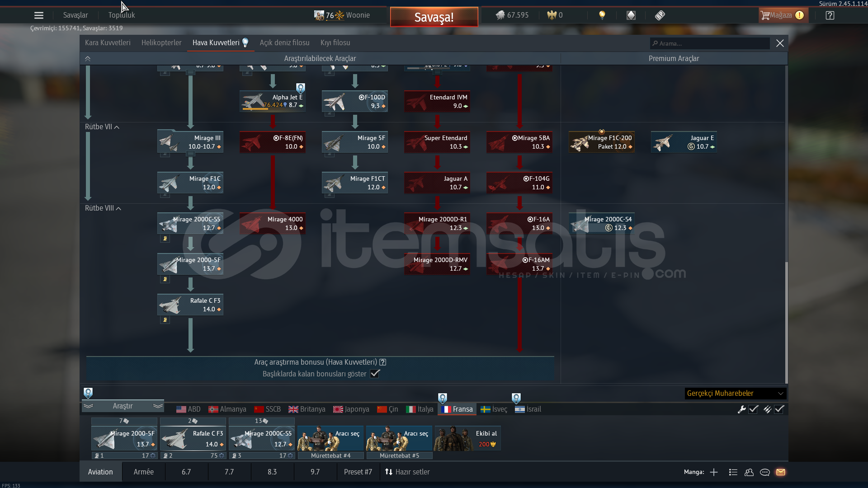This screenshot has width=868, height=488.
Task: Open the main hamburger menu
Action: [x=39, y=15]
